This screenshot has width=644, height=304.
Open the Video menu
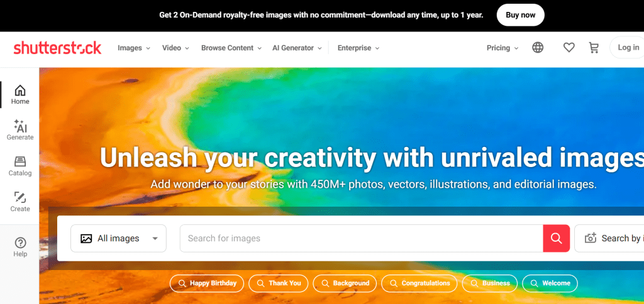[175, 48]
